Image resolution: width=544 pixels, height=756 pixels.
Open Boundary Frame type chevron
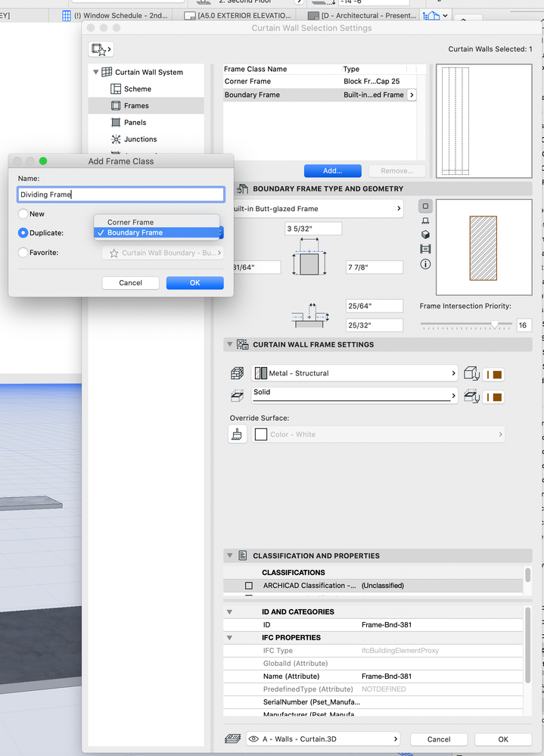(x=412, y=95)
